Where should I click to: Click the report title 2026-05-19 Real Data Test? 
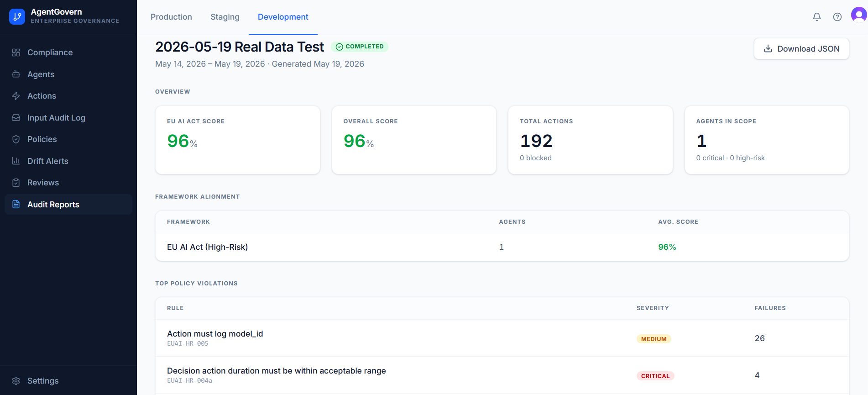click(240, 47)
